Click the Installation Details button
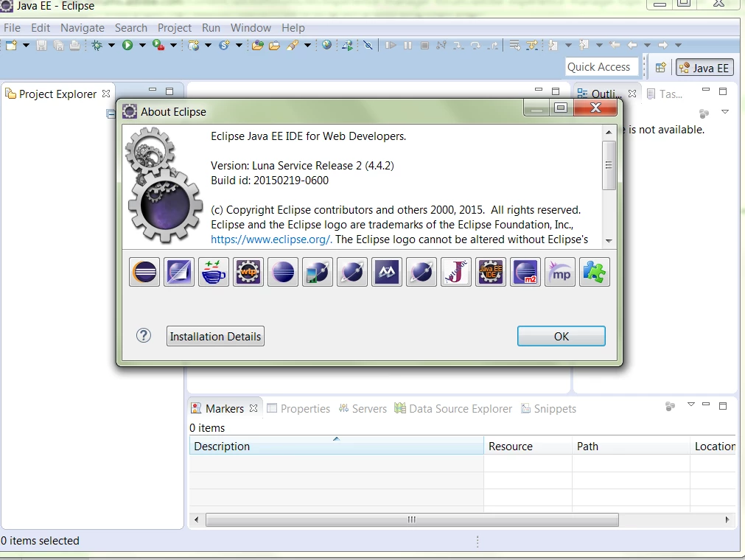Image resolution: width=745 pixels, height=560 pixels. coord(215,336)
